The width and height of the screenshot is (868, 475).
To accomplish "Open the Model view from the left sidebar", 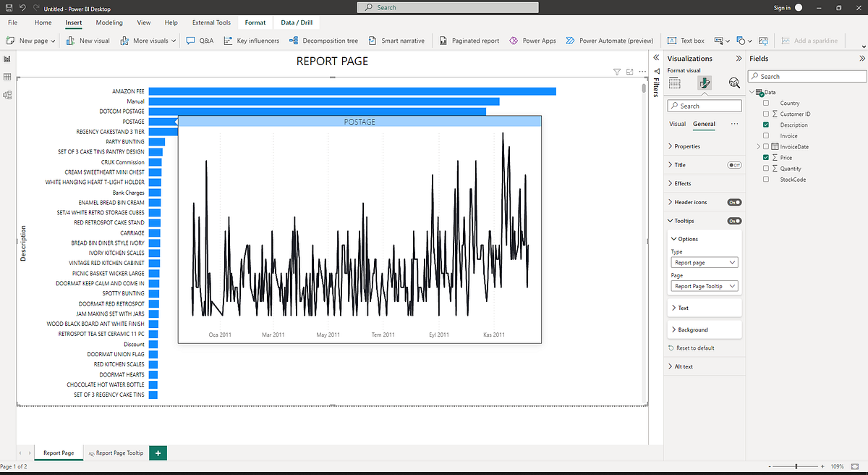I will point(7,95).
